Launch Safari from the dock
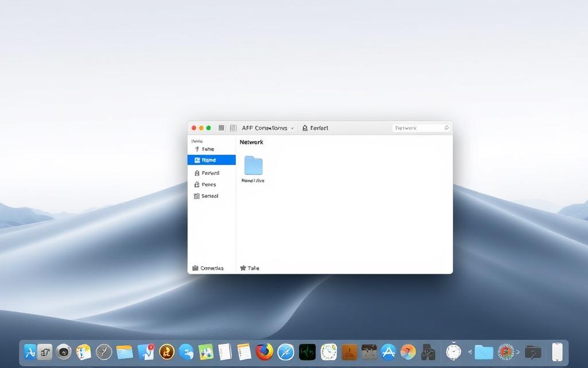Screen dimensions: 588x368 click(285, 351)
